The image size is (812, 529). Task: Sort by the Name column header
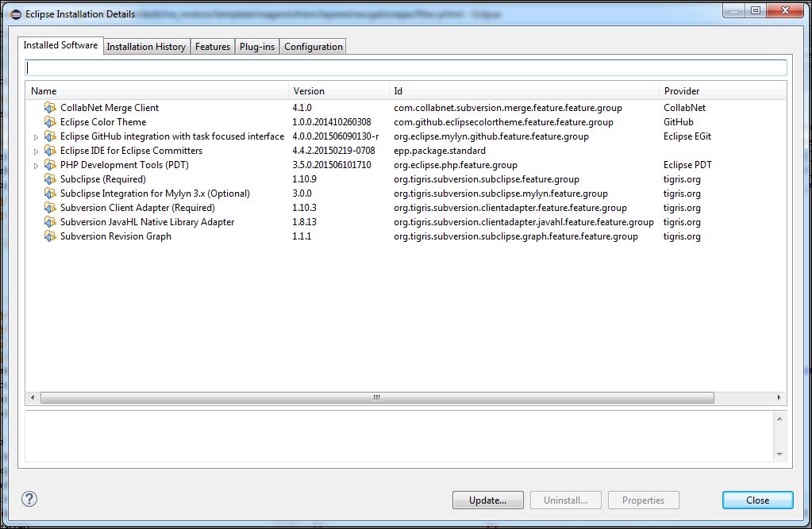(x=157, y=91)
